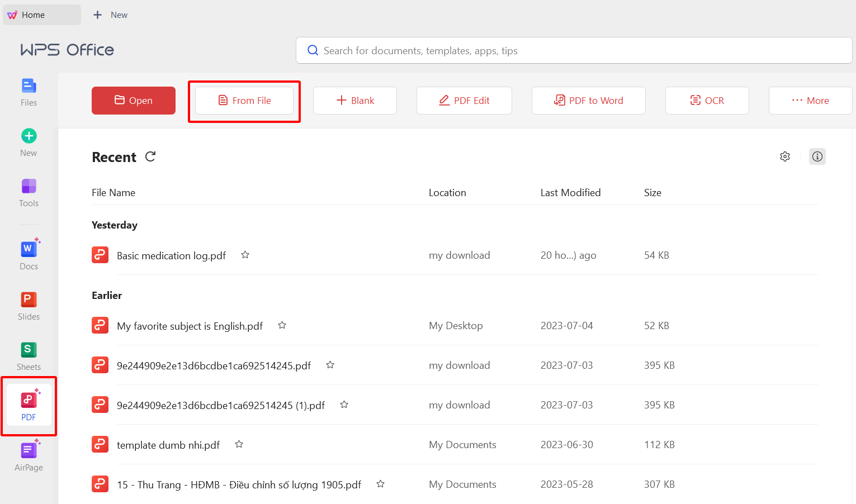
Task: Open a New tab
Action: [x=111, y=15]
